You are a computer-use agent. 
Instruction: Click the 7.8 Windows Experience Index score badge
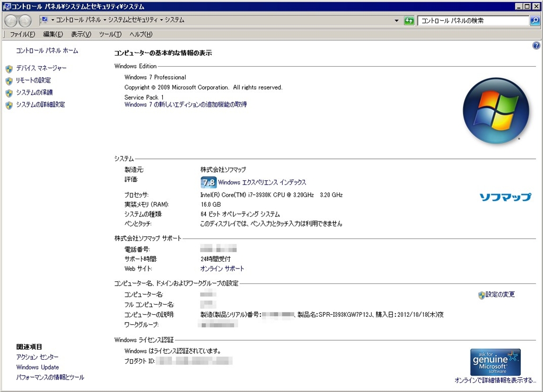(x=208, y=183)
